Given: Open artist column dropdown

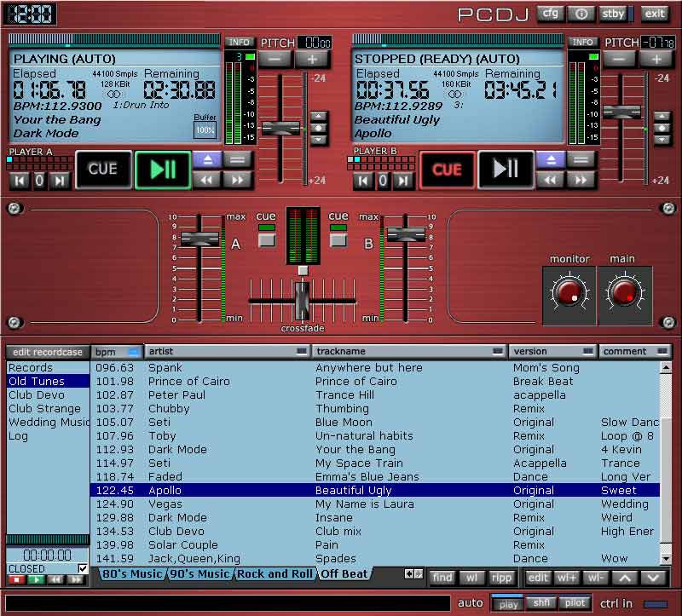Looking at the screenshot, I should coord(302,351).
